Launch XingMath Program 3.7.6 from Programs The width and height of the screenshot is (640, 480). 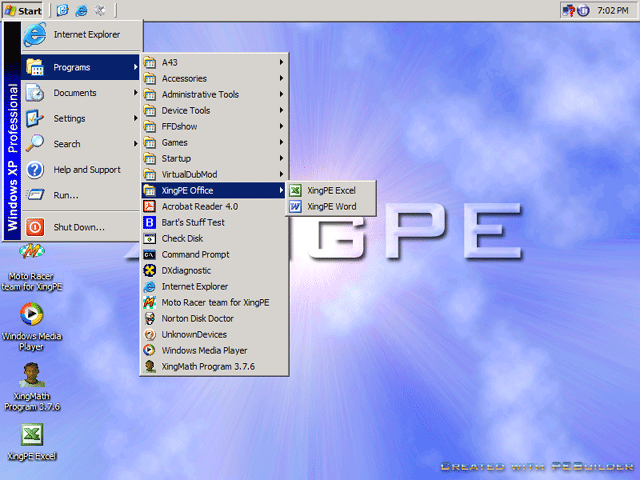[x=213, y=367]
